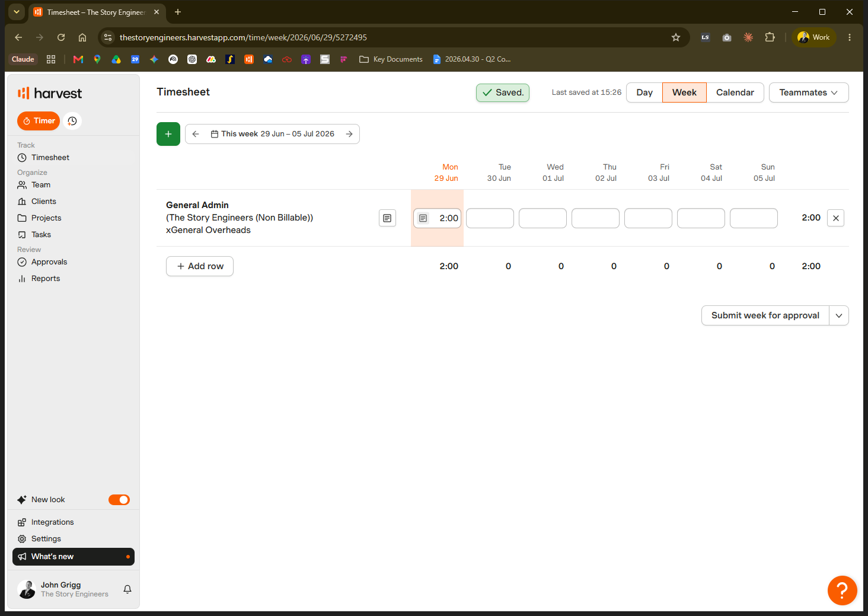Screen dimensions: 868x616
Task: Switch to the Calendar view tab
Action: click(x=735, y=92)
